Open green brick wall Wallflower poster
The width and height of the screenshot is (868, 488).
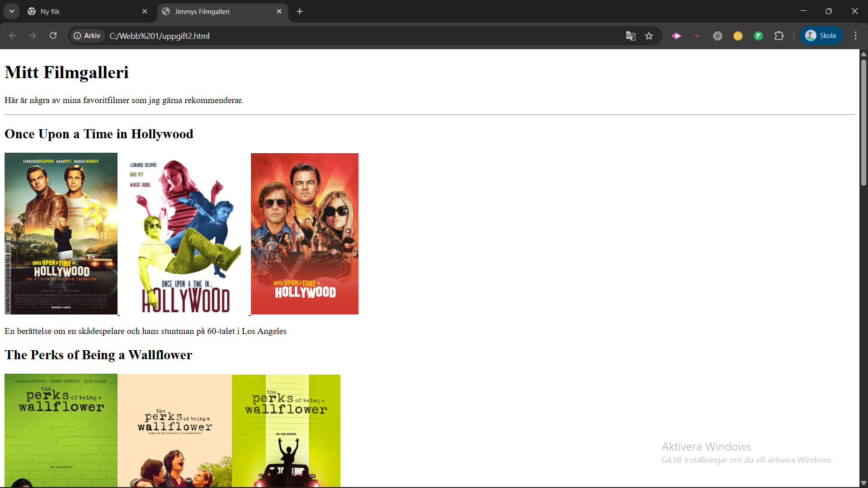pos(61,430)
